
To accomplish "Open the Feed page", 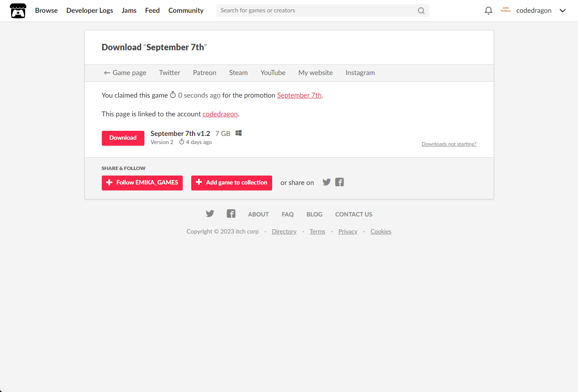I will pyautogui.click(x=152, y=11).
